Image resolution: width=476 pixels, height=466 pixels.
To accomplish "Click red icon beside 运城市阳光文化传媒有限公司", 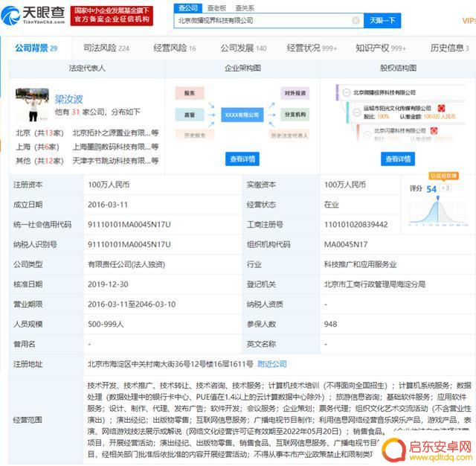I will pyautogui.click(x=441, y=108).
